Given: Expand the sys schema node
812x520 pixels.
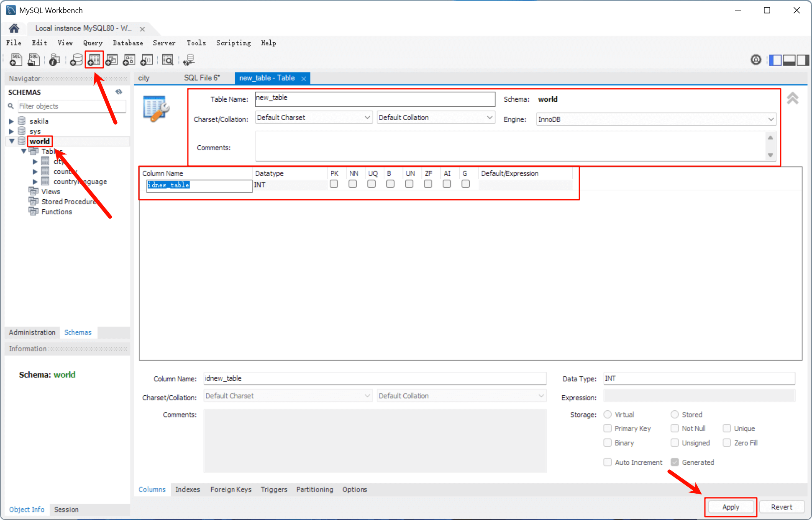Looking at the screenshot, I should point(11,131).
